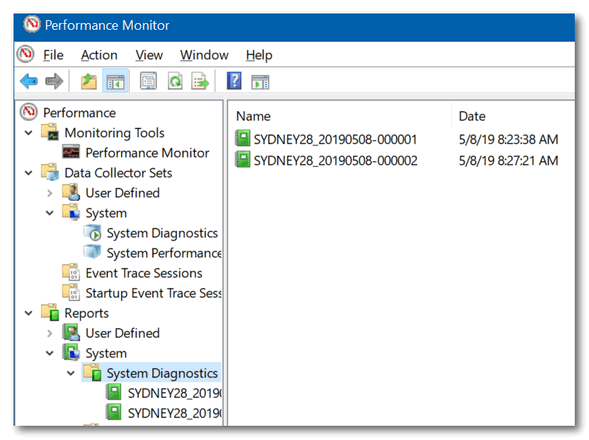The width and height of the screenshot is (589, 440).
Task: Toggle Show/Hide Console Tree toolbar icon
Action: pyautogui.click(x=115, y=81)
